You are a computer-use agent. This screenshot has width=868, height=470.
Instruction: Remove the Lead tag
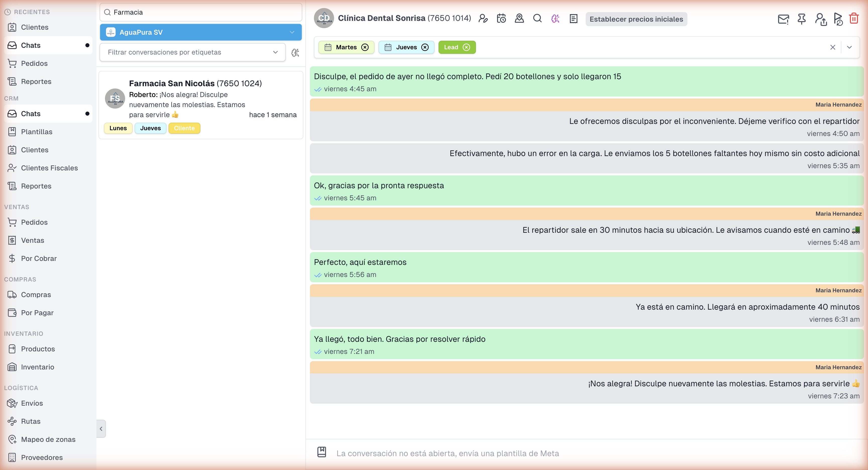[x=466, y=47]
